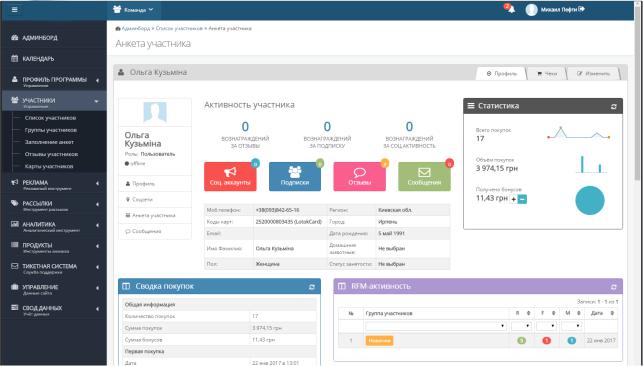
Task: Click the participant profile photo placeholder
Action: [x=155, y=111]
